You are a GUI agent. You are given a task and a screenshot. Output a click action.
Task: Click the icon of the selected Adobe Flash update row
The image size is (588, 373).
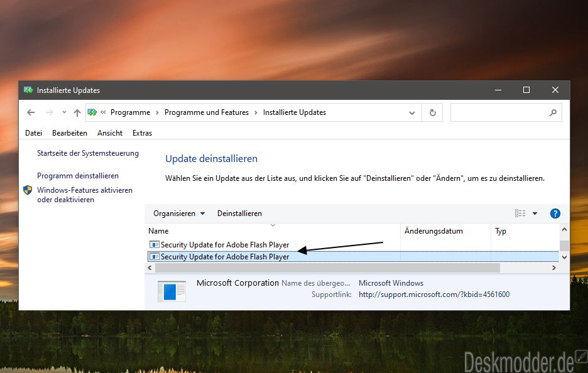154,257
